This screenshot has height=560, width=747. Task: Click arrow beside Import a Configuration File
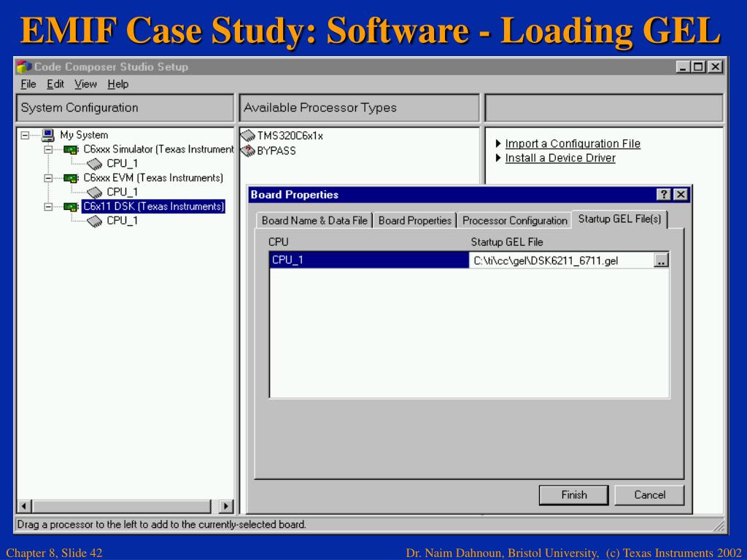[498, 144]
